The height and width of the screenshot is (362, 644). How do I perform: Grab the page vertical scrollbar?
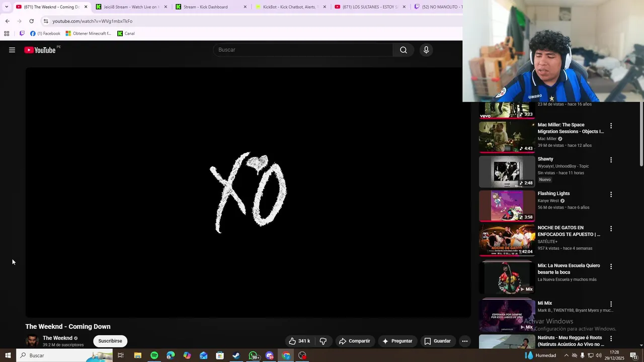coord(641,134)
